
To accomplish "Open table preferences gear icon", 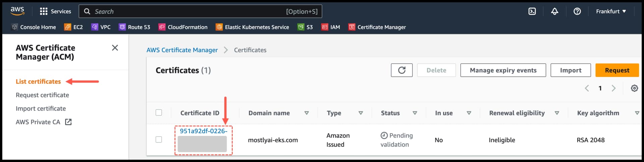I will pos(634,88).
